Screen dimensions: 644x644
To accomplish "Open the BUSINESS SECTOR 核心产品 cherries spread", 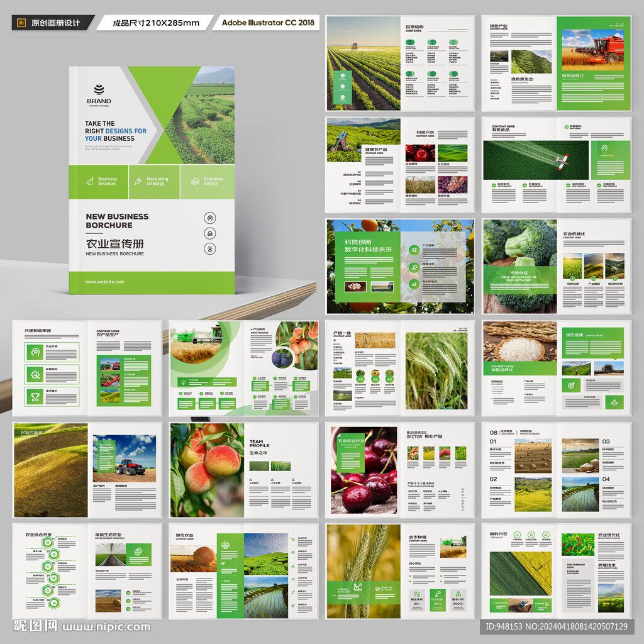I will pos(400,470).
